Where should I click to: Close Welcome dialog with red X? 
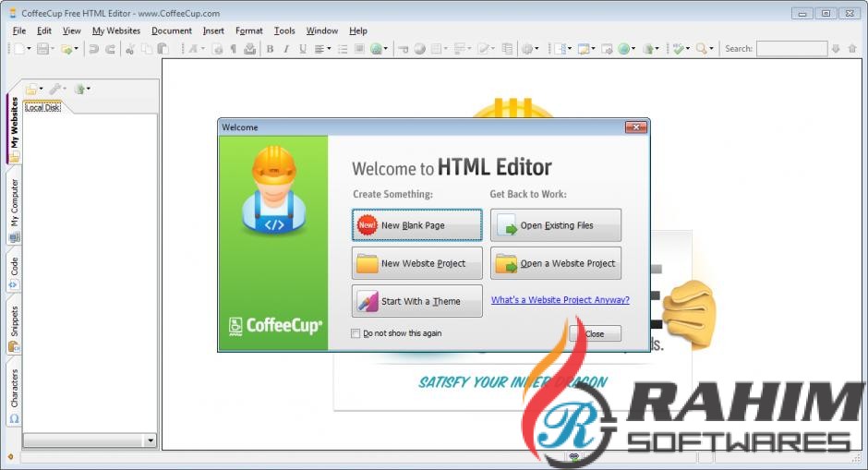[x=636, y=127]
